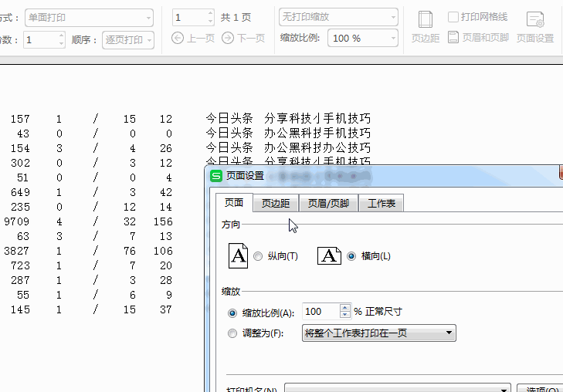Click the 页边距 margins icon in toolbar
The width and height of the screenshot is (563, 392).
(x=425, y=19)
